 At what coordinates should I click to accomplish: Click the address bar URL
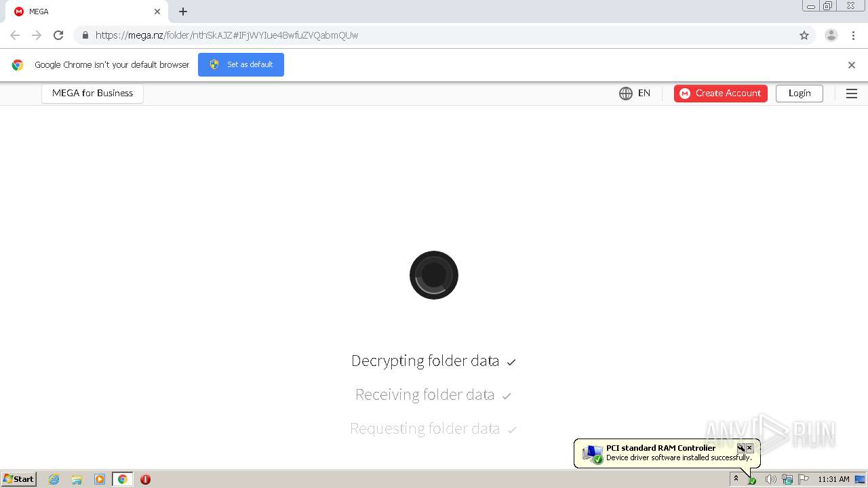pyautogui.click(x=227, y=35)
